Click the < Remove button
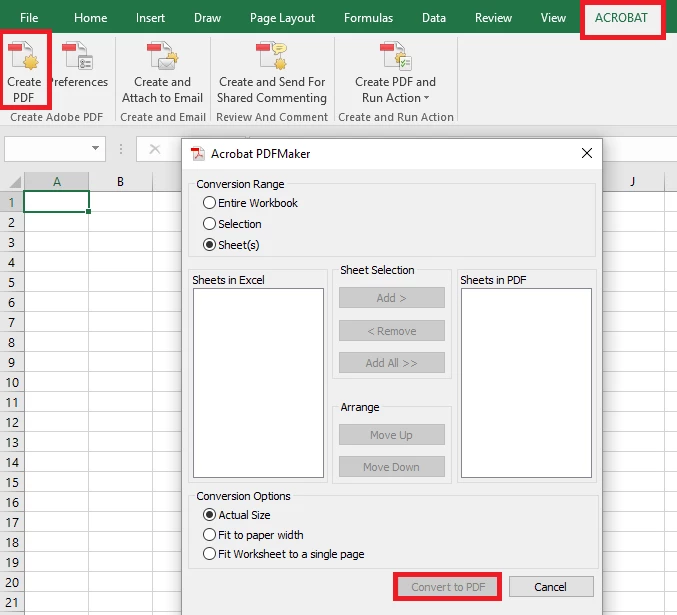The image size is (677, 615). click(x=392, y=331)
